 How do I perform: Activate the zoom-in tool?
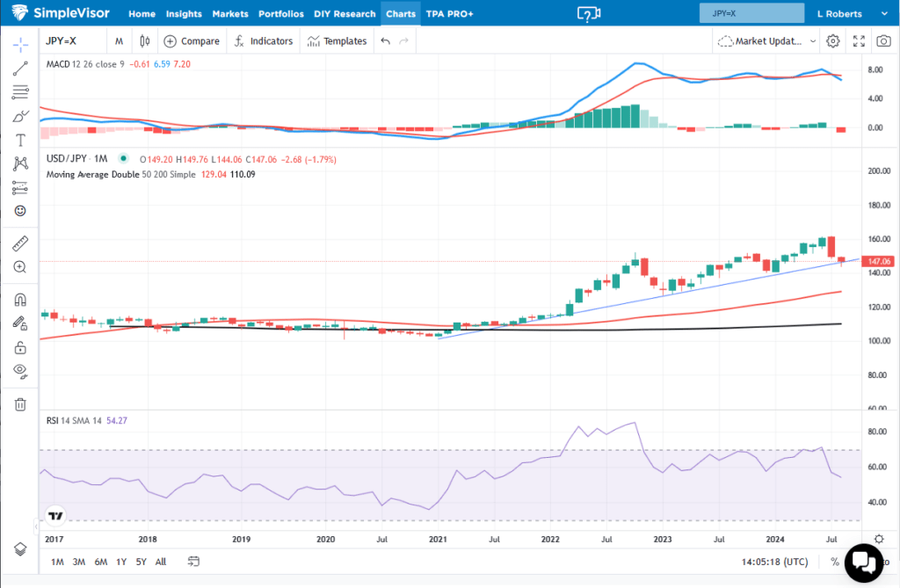click(19, 267)
